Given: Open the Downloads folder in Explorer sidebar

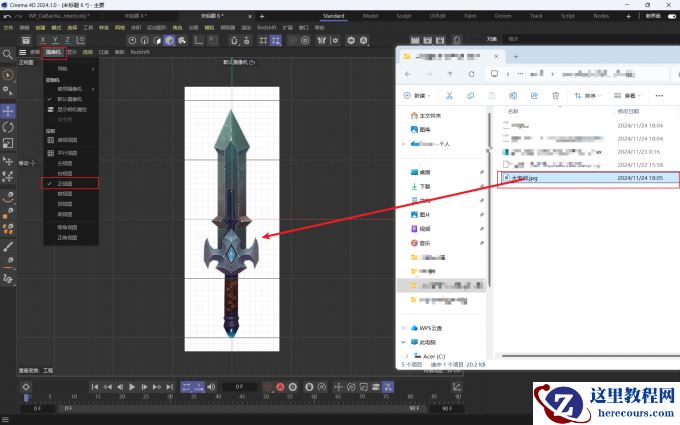Looking at the screenshot, I should click(x=420, y=186).
